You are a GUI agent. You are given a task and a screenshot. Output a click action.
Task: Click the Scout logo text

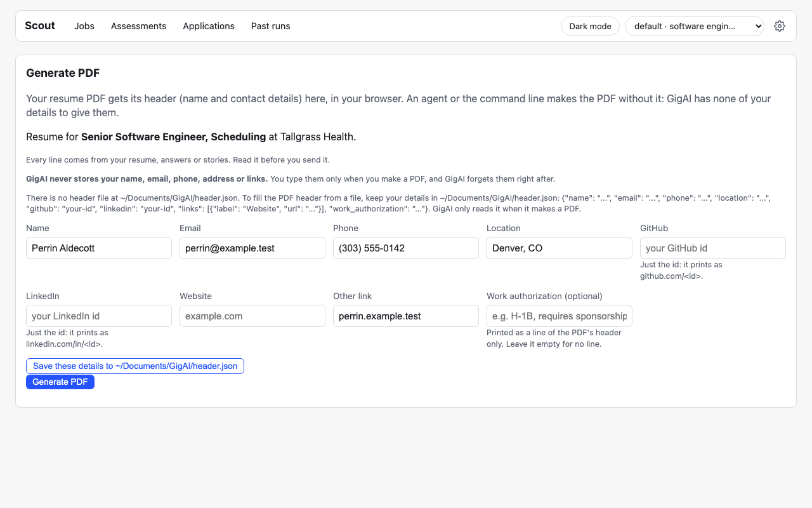point(40,25)
